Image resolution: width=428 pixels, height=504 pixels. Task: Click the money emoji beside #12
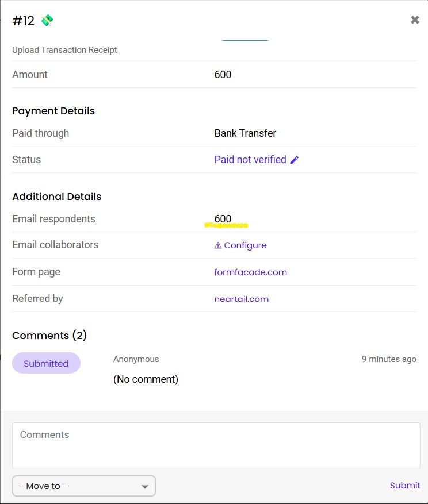47,21
